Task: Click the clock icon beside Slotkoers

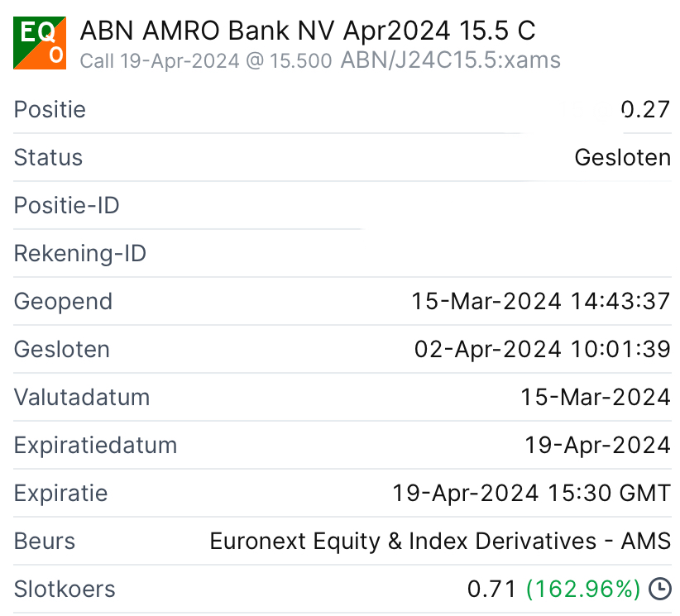Action: coord(660,590)
